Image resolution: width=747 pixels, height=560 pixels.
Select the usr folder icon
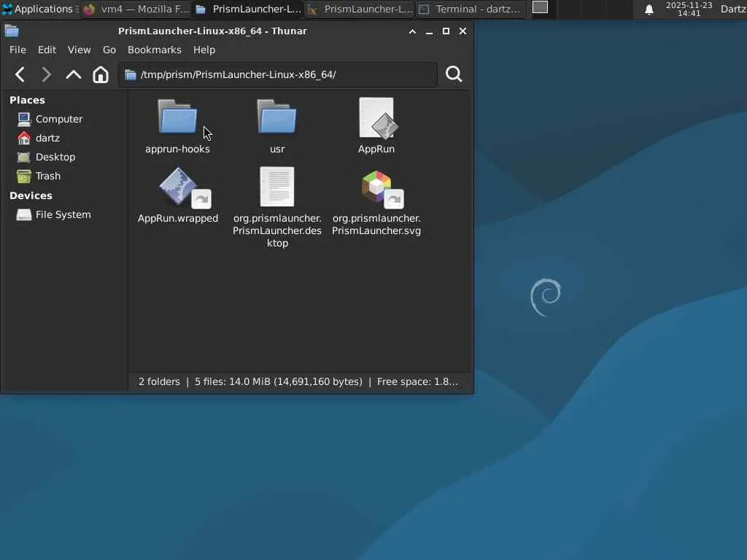click(276, 117)
